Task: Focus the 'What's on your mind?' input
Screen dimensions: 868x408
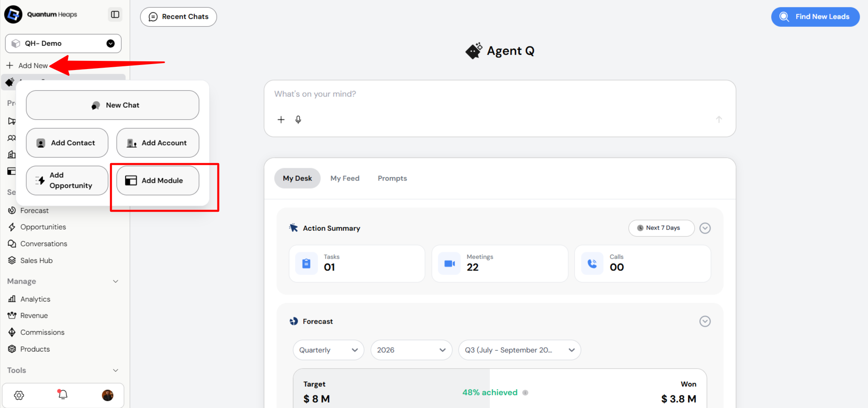Action: tap(499, 94)
